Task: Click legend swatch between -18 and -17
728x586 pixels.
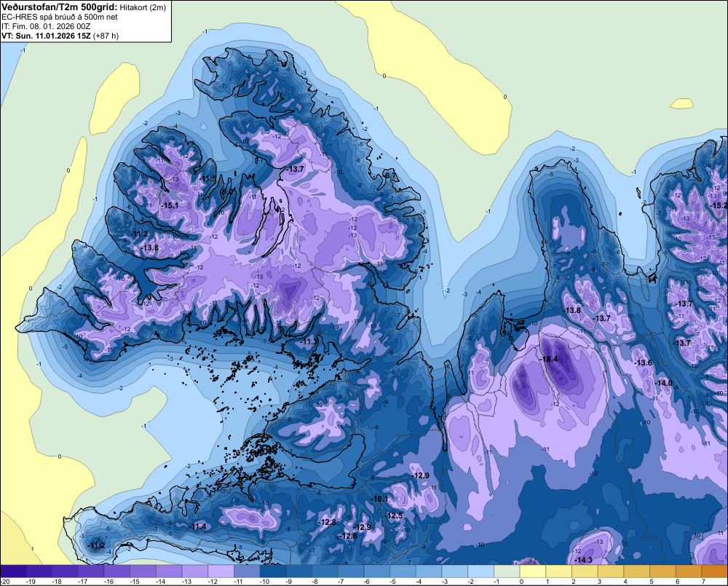Action: click(x=65, y=571)
